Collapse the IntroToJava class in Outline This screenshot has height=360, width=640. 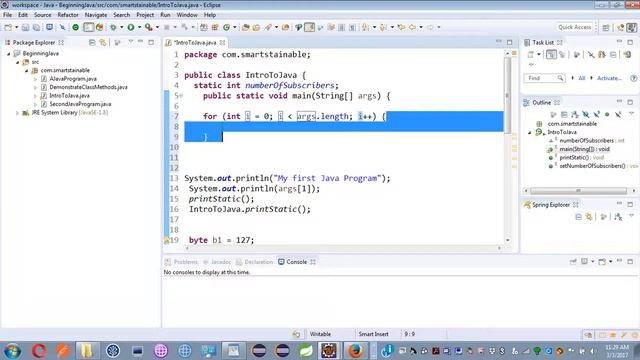(530, 132)
